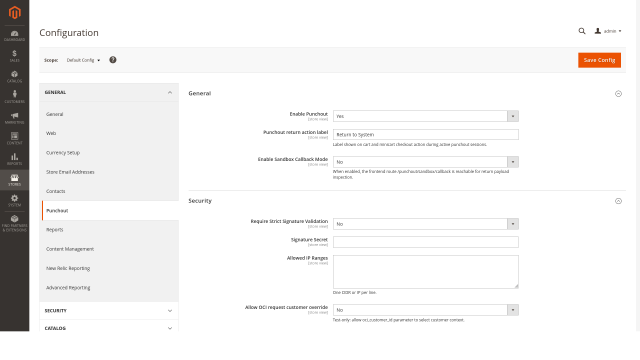The image size is (640, 360).
Task: Open the Catalog sidebar menu
Action: click(14, 77)
